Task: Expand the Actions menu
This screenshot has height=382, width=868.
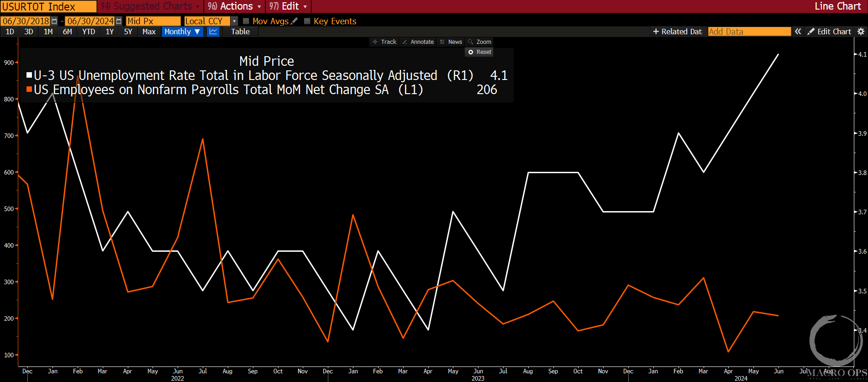Action: click(234, 6)
